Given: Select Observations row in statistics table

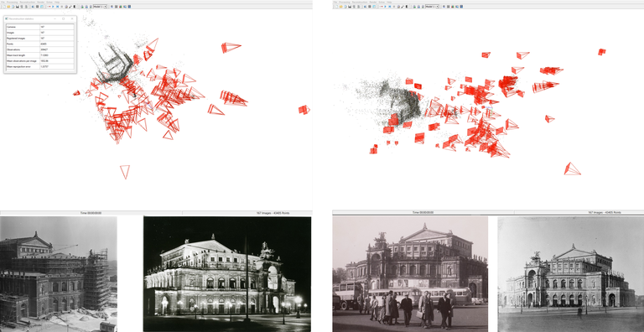Looking at the screenshot, I should tap(40, 49).
